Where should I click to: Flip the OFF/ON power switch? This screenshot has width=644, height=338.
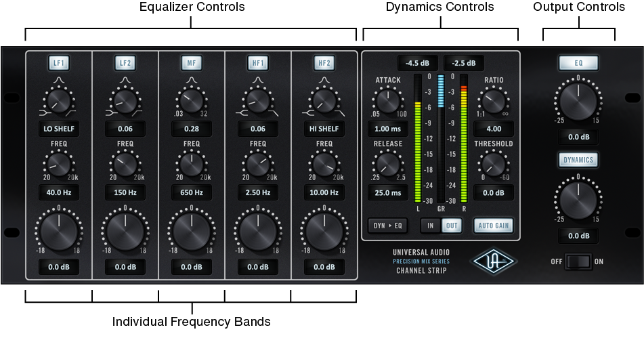(578, 261)
